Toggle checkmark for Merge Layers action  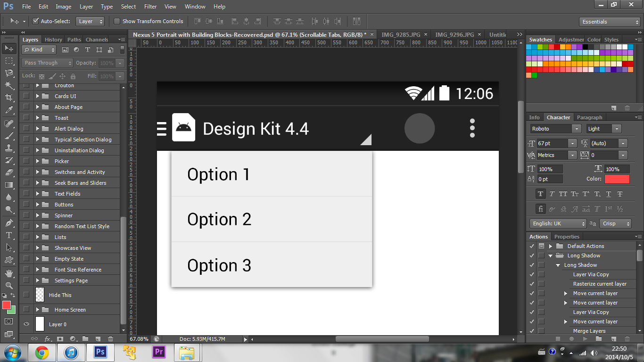[532, 331]
